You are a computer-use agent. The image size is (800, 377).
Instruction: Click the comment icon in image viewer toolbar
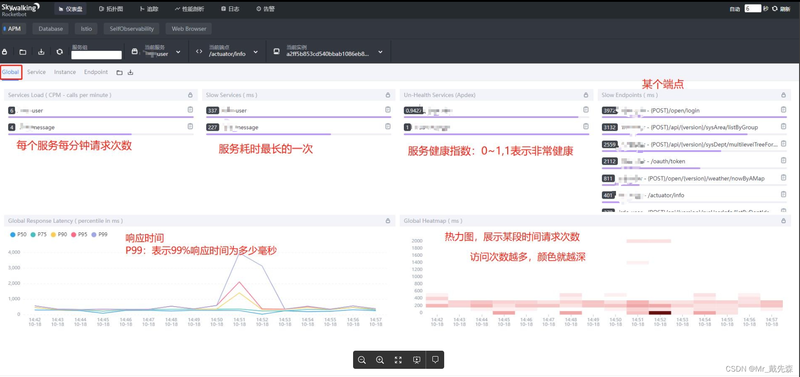point(435,360)
